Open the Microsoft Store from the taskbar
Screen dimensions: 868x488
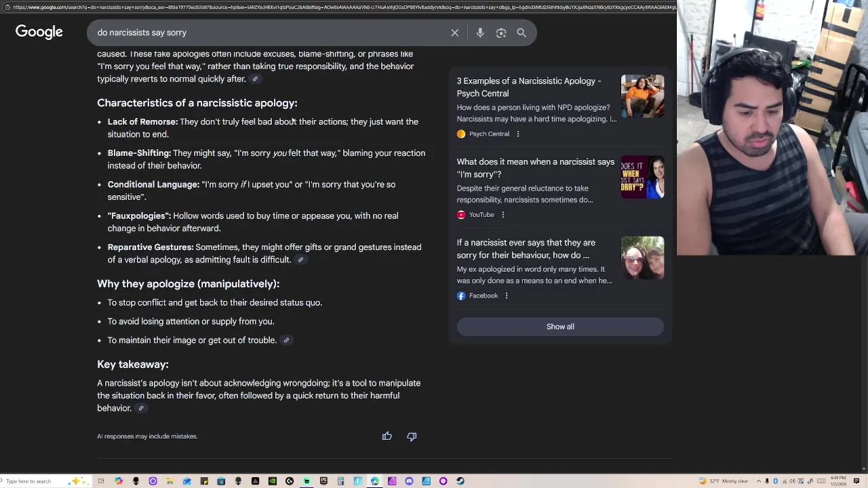221,481
